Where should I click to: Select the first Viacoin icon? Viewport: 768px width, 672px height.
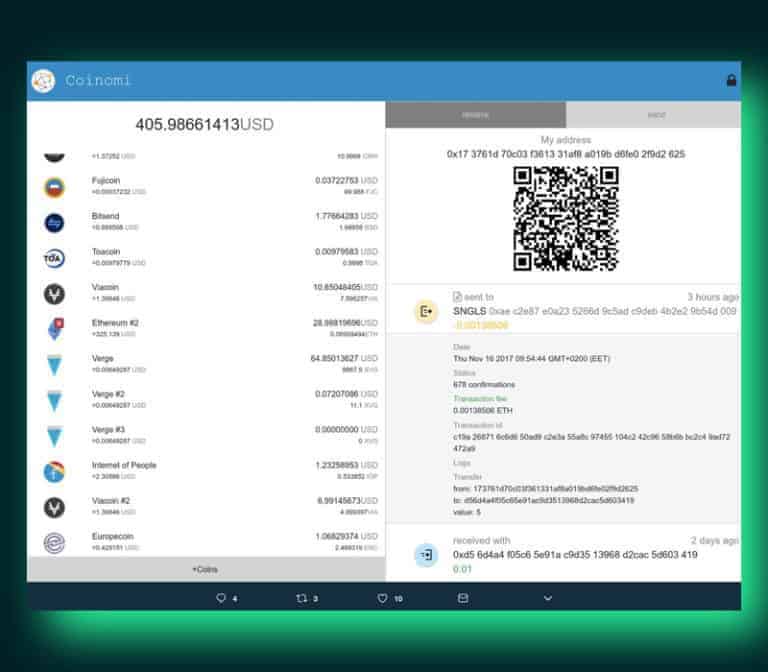click(x=54, y=294)
